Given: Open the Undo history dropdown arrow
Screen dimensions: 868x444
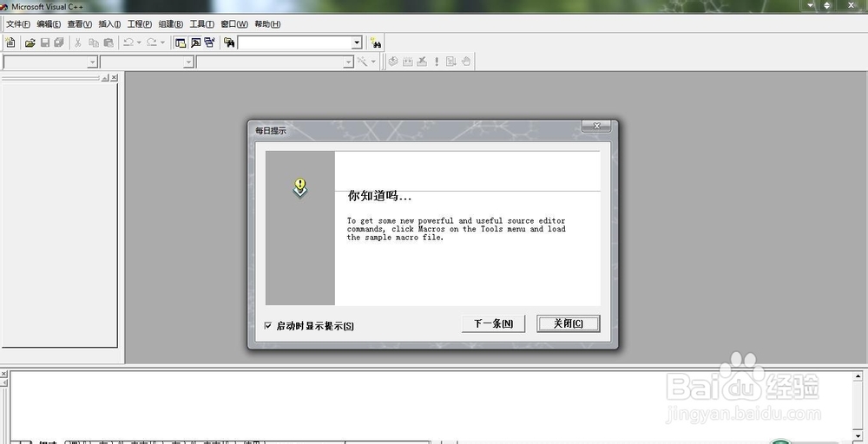Looking at the screenshot, I should 138,42.
